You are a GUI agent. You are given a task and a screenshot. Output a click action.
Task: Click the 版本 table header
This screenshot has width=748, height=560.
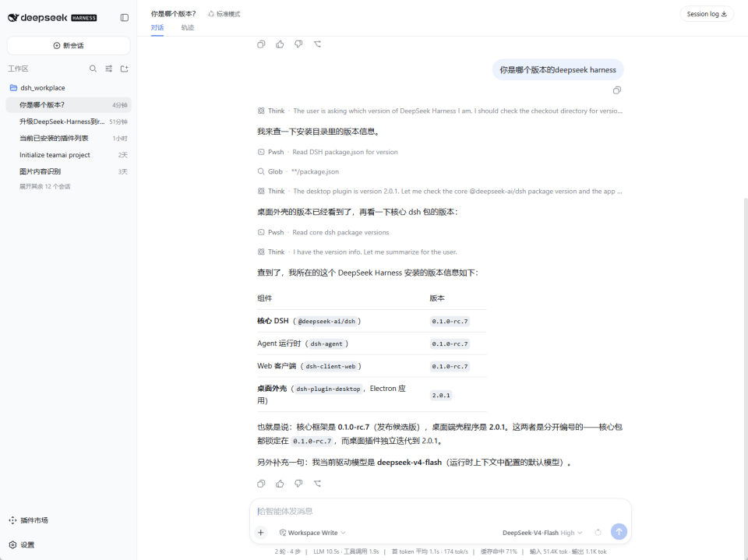click(437, 298)
